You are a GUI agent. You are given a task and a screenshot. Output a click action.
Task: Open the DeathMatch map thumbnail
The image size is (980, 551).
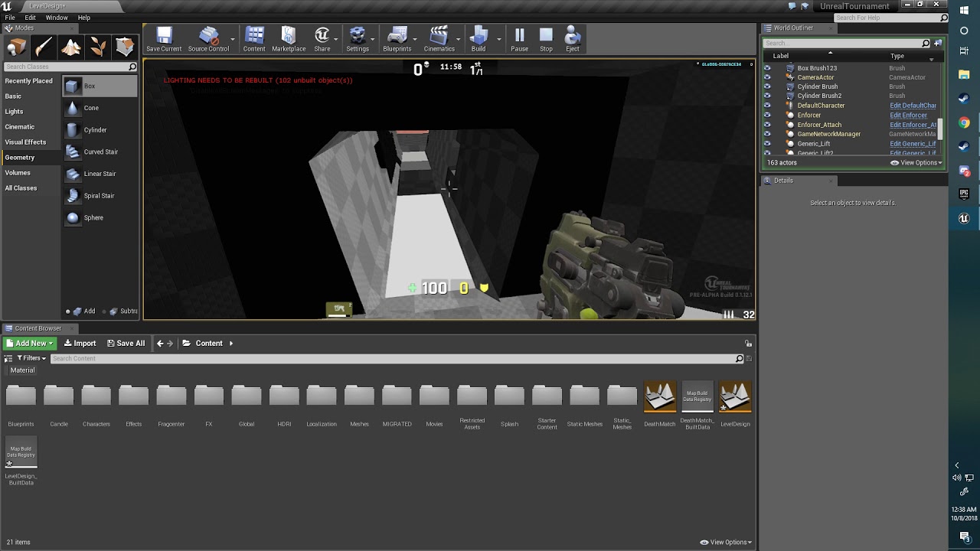(660, 396)
